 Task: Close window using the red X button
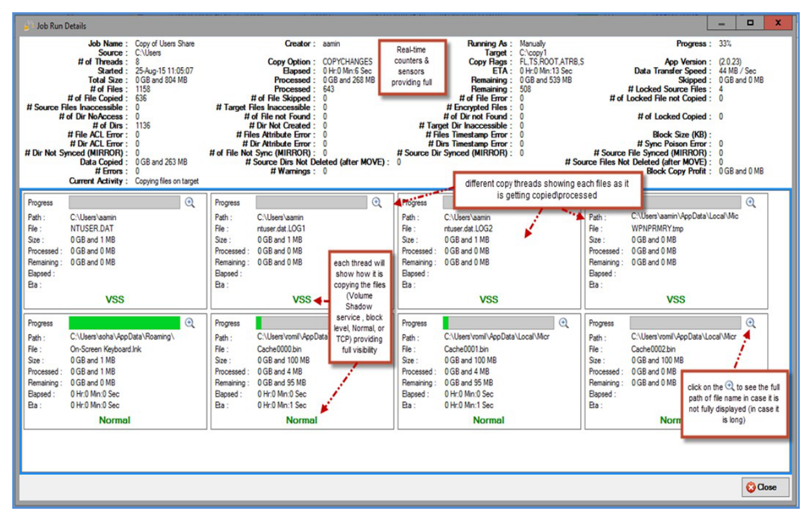click(778, 23)
